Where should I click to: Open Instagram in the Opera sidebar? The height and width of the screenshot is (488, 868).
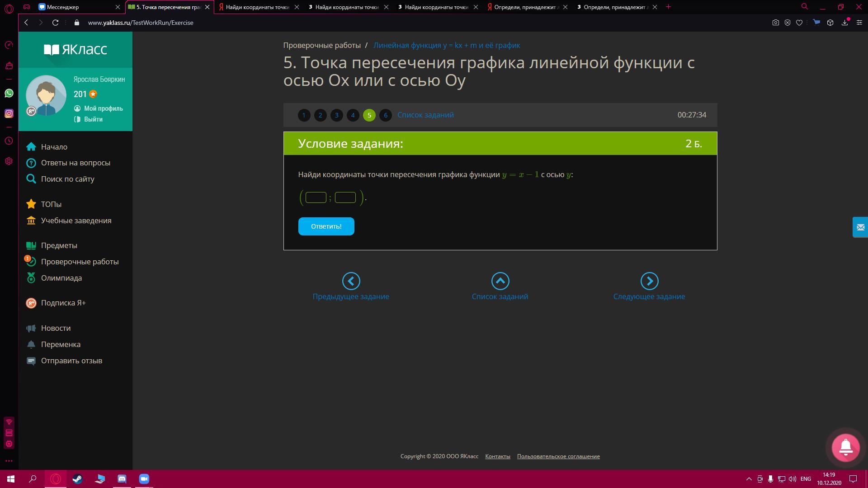coord(9,113)
